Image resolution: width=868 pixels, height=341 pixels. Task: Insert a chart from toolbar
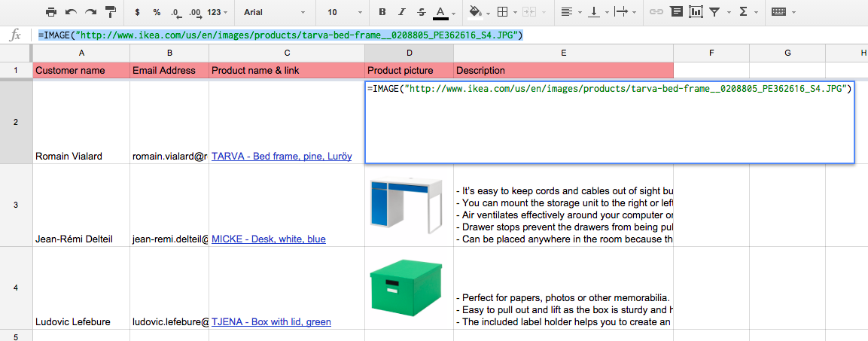696,12
